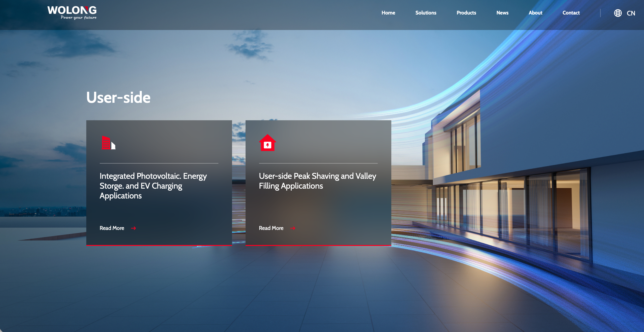Screen dimensions: 644x332
Task: Click the red house energy icon
Action: pyautogui.click(x=267, y=143)
